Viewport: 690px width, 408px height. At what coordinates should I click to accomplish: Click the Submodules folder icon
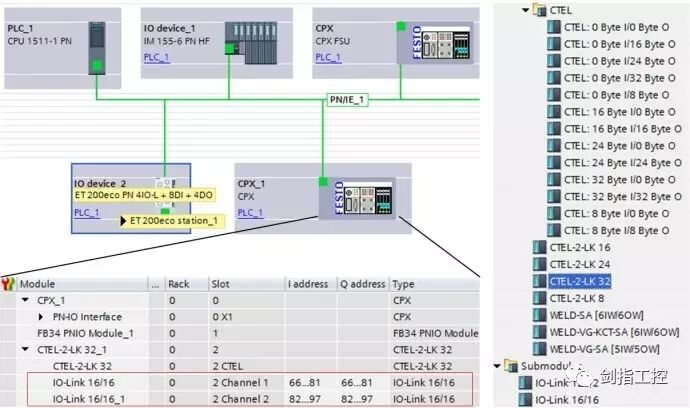coord(511,366)
